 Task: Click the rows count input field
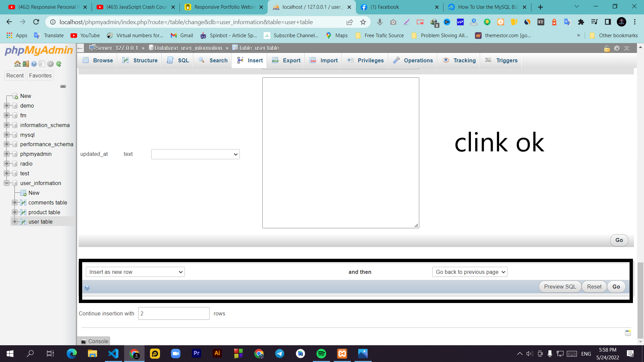[174, 313]
